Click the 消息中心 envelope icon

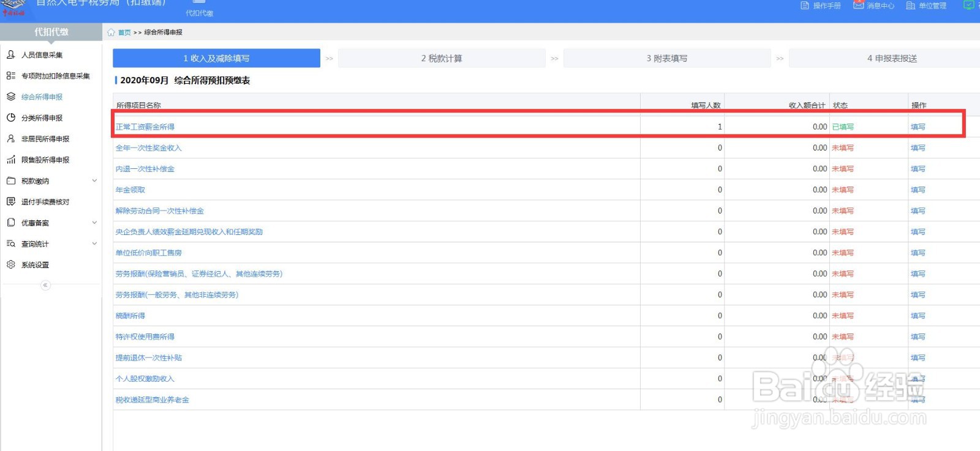pos(859,6)
